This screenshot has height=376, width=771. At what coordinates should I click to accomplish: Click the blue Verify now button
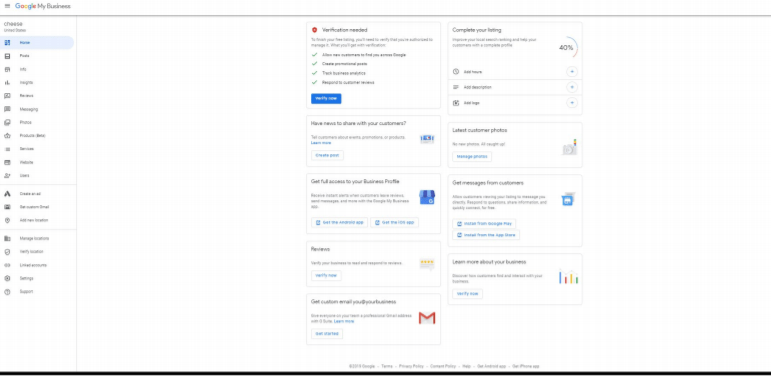[x=326, y=98]
